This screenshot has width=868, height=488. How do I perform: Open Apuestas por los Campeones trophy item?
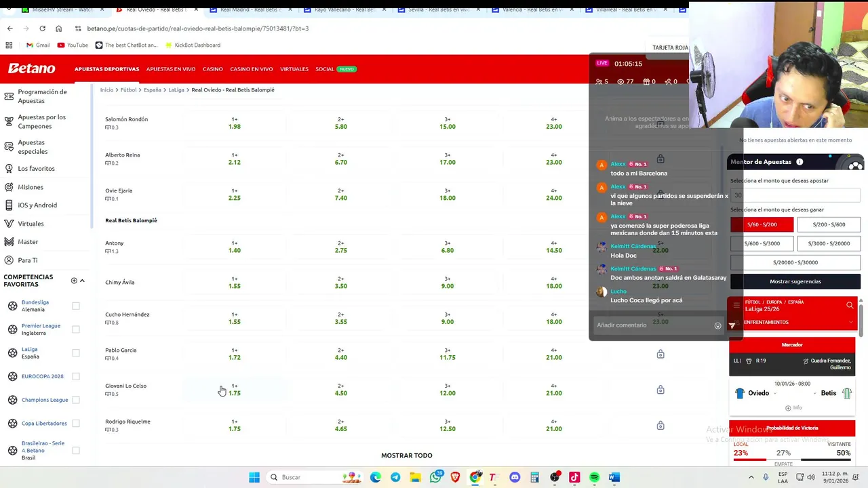42,121
